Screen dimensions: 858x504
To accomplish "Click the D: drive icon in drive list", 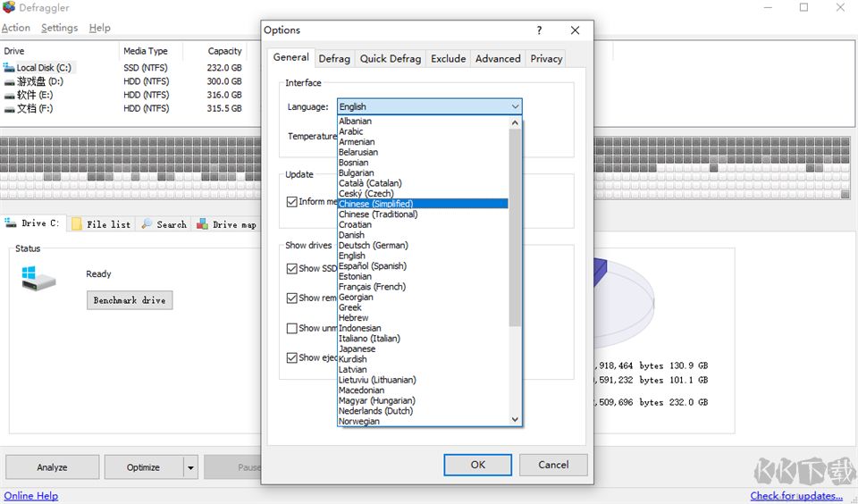I will click(9, 81).
